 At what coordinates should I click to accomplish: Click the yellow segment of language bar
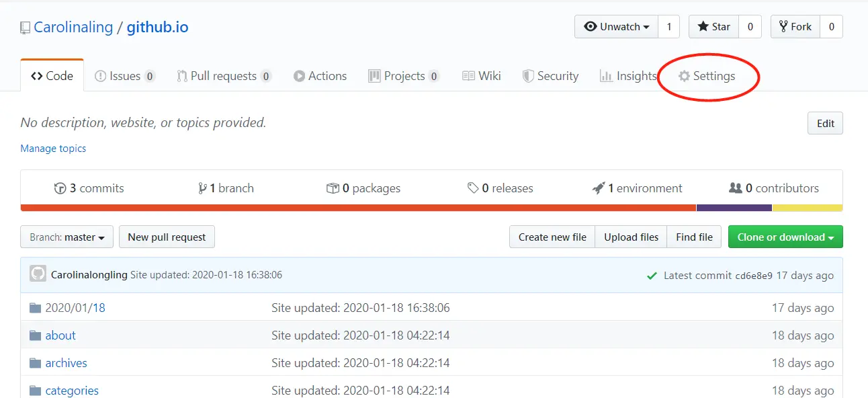click(808, 208)
